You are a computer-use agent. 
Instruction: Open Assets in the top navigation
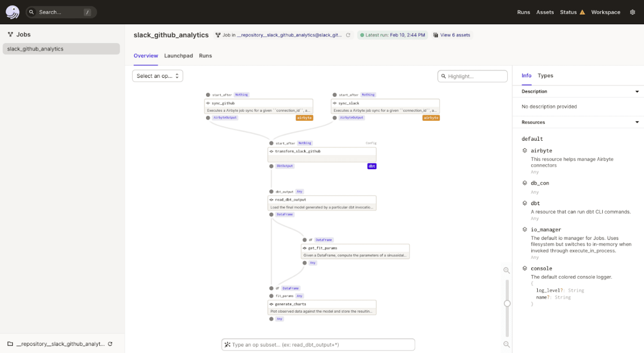tap(545, 12)
